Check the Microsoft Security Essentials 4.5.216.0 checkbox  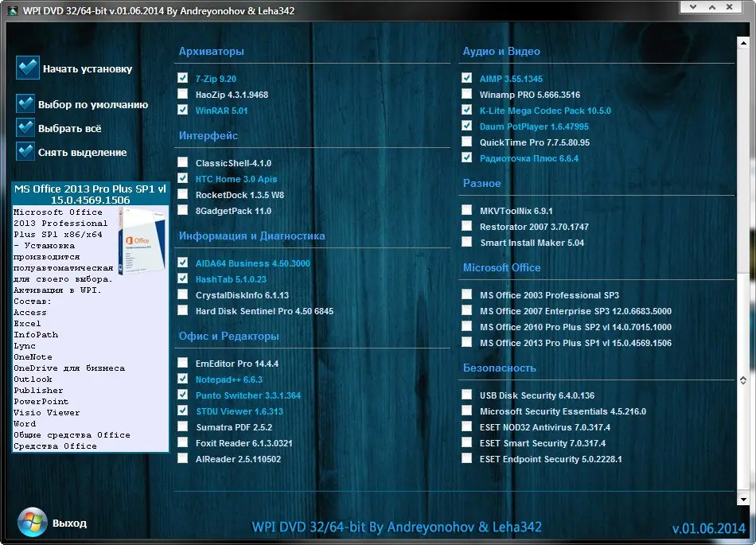click(x=466, y=410)
